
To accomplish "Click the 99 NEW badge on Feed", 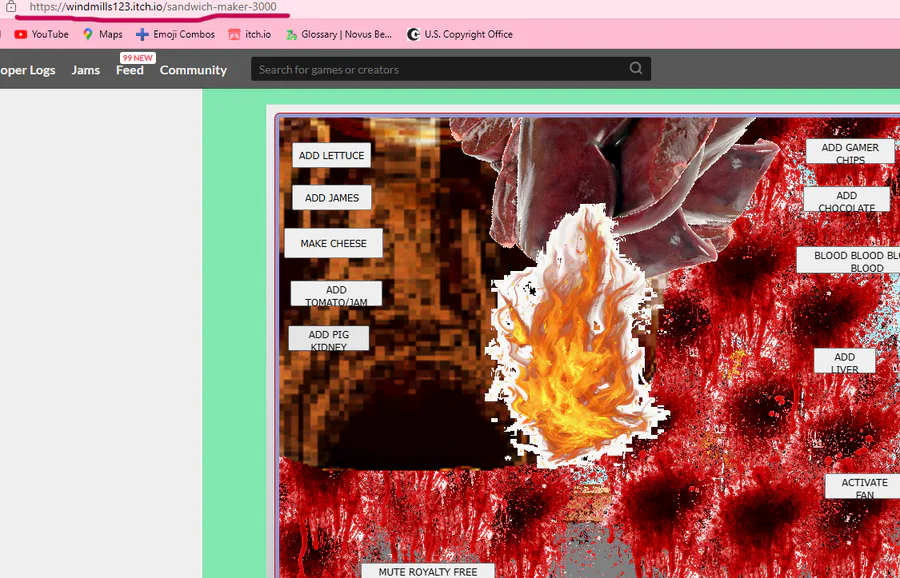I will tap(138, 58).
